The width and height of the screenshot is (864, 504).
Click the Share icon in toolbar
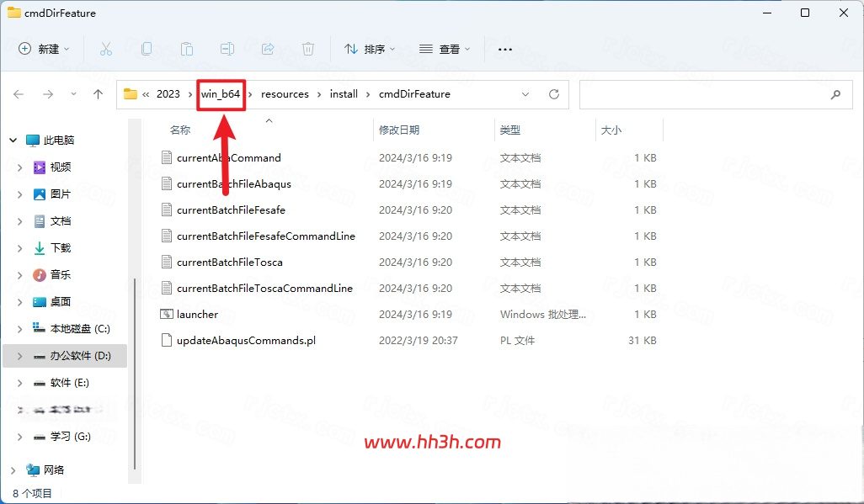(x=268, y=49)
